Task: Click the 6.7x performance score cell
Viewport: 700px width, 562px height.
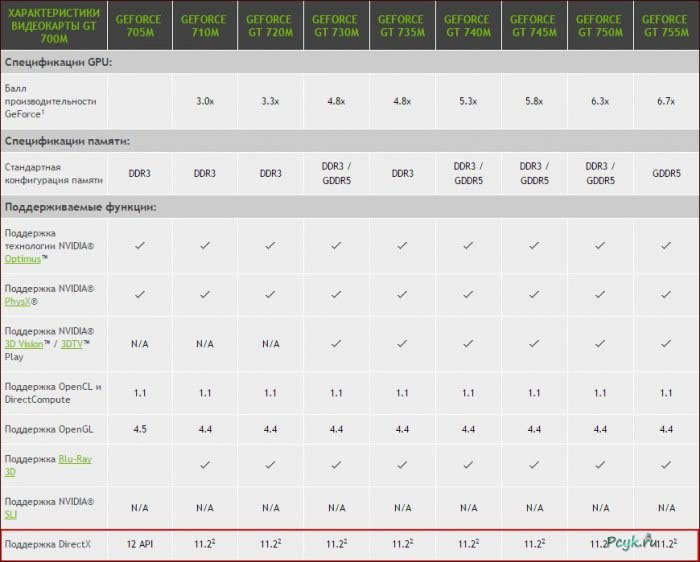Action: pyautogui.click(x=667, y=101)
